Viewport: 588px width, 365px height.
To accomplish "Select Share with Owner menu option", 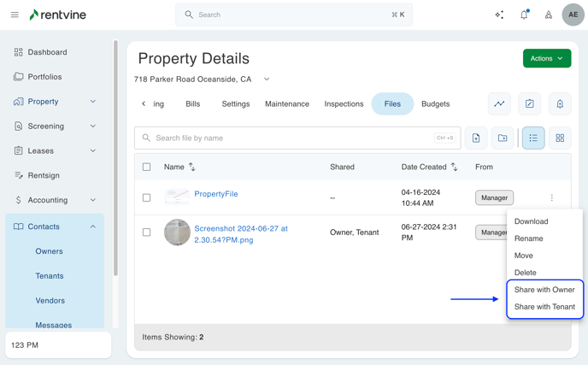I will (544, 290).
